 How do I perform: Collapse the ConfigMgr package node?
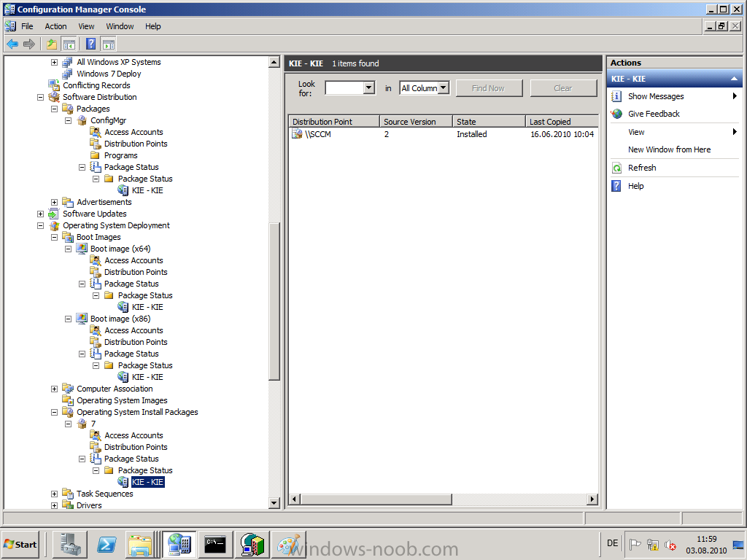pos(68,120)
